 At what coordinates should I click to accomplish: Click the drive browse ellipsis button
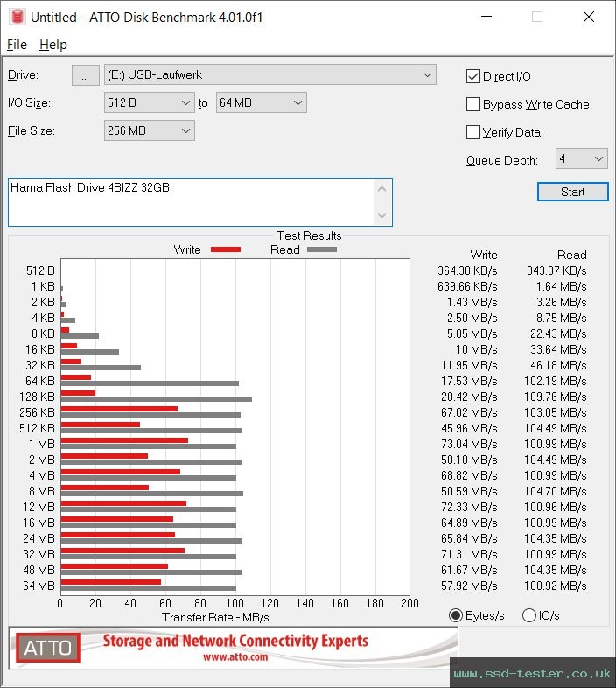click(85, 75)
